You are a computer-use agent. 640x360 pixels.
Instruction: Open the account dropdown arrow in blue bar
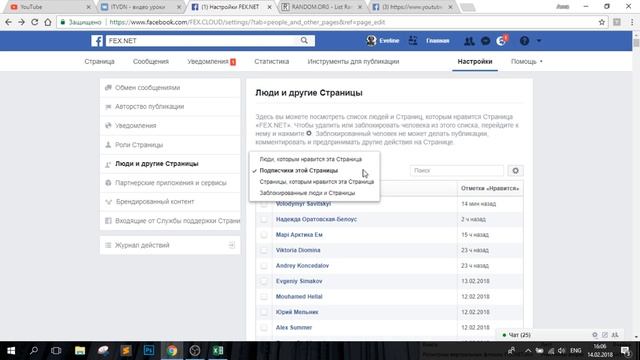tap(539, 41)
